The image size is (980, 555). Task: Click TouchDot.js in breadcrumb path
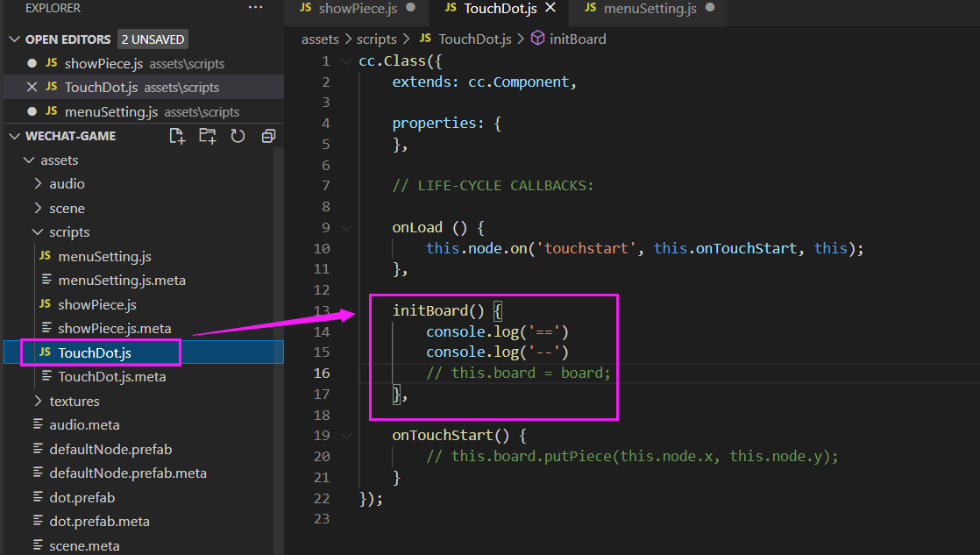coord(474,39)
